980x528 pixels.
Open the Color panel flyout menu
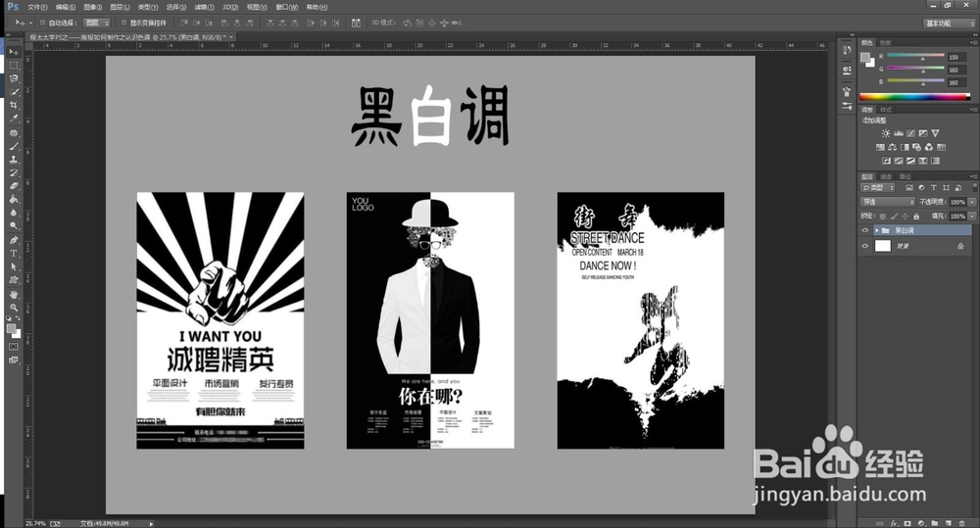(972, 43)
